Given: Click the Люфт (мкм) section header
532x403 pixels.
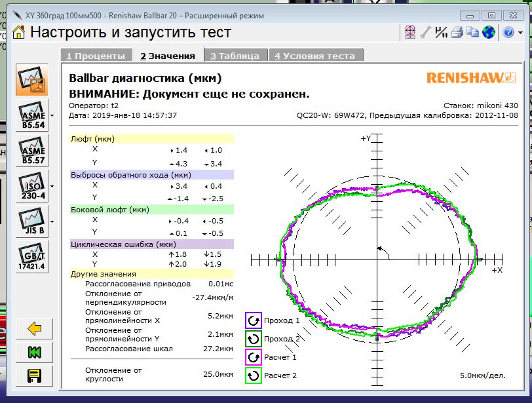Looking at the screenshot, I should 152,139.
